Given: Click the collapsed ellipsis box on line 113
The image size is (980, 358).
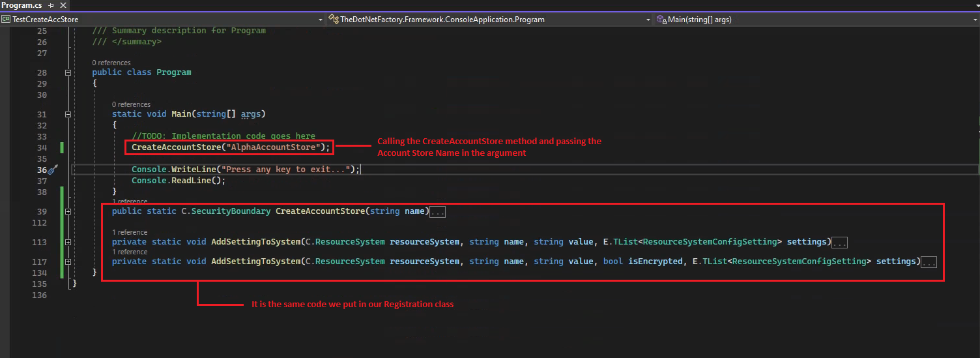Looking at the screenshot, I should coord(840,243).
